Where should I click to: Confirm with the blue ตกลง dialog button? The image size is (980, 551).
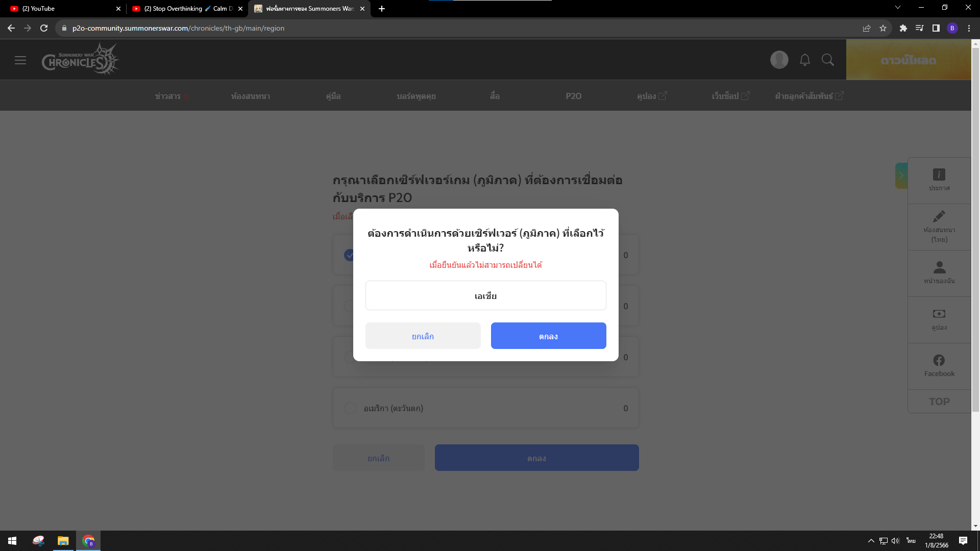[x=549, y=336]
